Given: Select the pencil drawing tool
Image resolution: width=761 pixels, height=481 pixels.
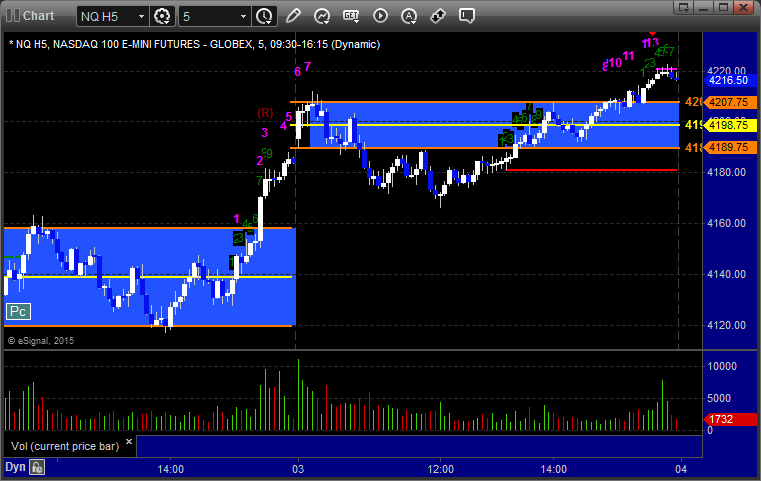Looking at the screenshot, I should (293, 16).
